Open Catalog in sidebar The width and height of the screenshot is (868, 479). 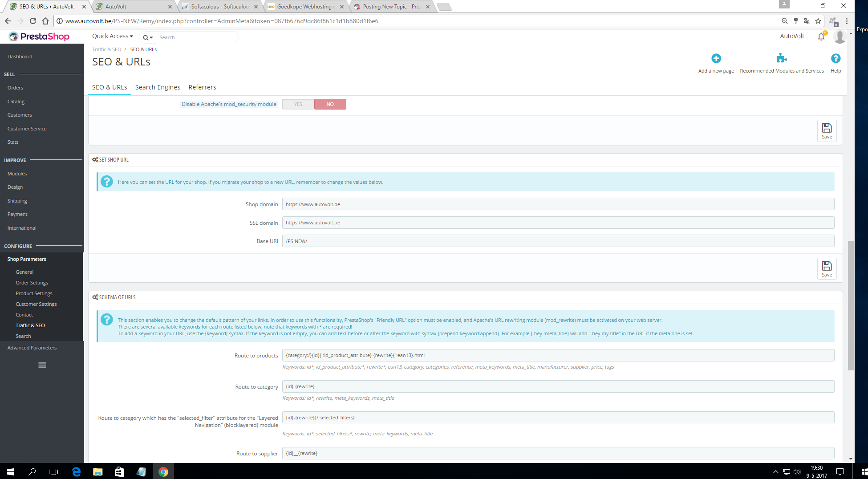(x=16, y=101)
